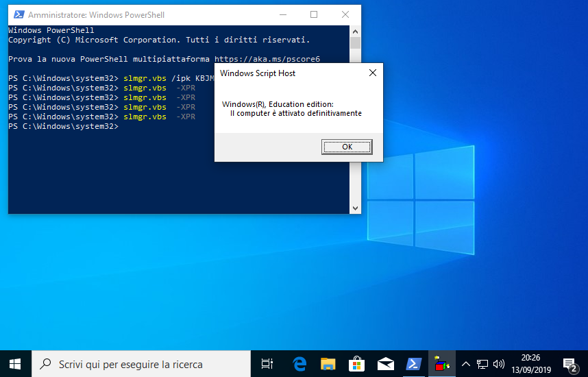Screen dimensions: 588x377
Task: Switch to PowerShell via its taskbar icon
Action: [414, 364]
